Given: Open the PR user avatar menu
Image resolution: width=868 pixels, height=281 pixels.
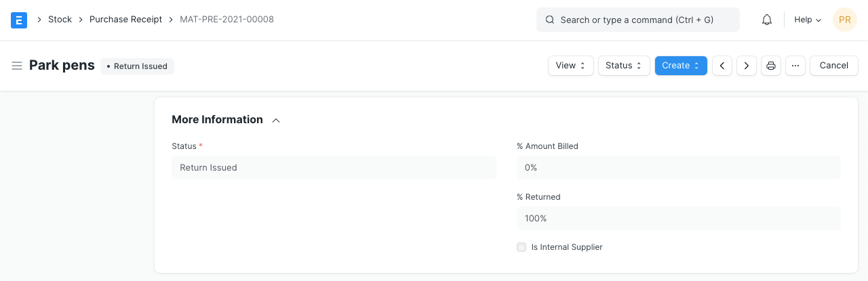Looking at the screenshot, I should (x=845, y=20).
